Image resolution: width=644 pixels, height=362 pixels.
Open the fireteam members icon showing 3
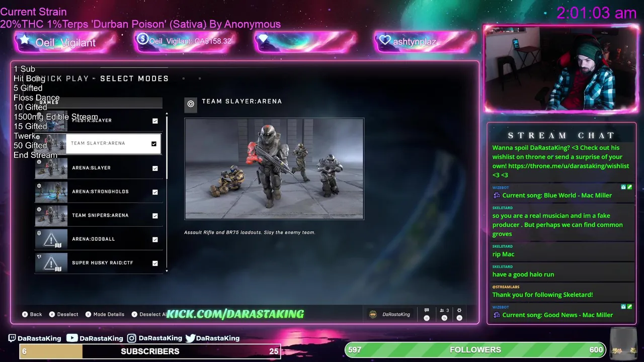[x=444, y=311]
